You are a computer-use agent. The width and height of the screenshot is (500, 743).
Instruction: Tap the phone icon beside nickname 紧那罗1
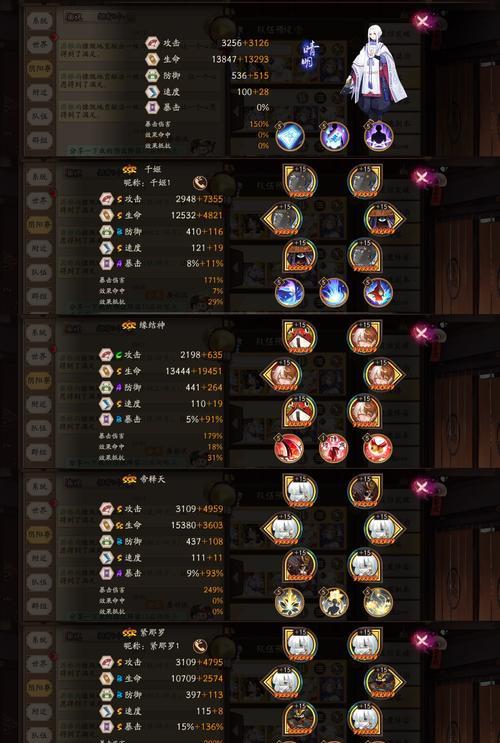[200, 645]
